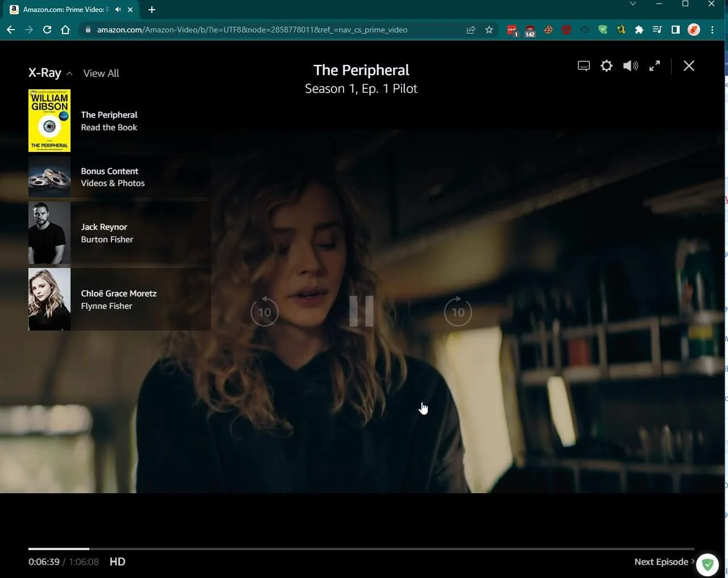
Task: Open The Peripheral book cover thumbnail
Action: coord(49,121)
